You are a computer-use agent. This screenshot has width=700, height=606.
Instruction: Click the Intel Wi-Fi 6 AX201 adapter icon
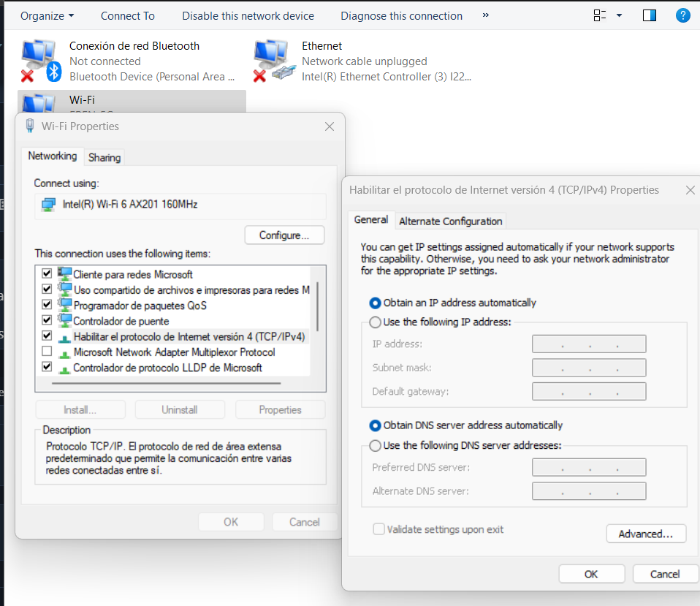48,205
